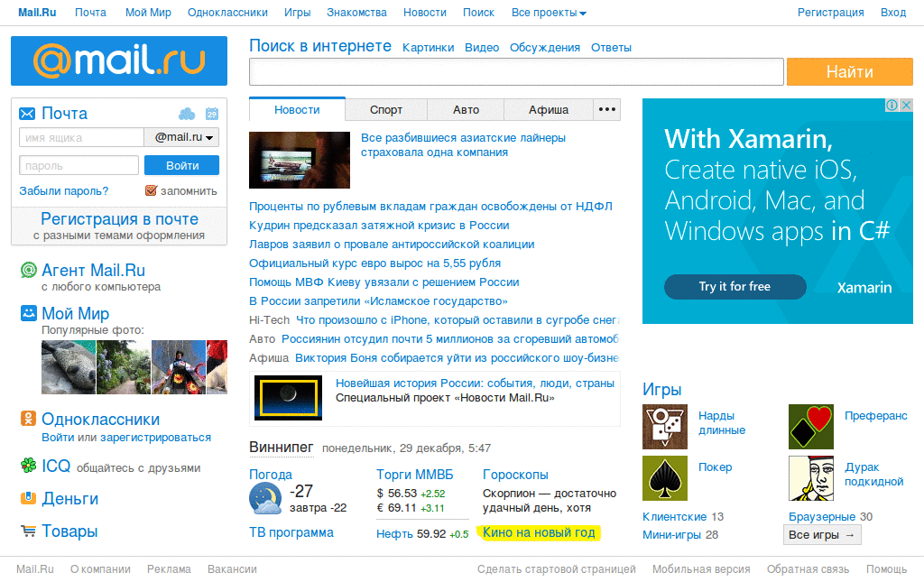Open the calendar icon in Почта panel
This screenshot has height=582, width=924.
212,114
